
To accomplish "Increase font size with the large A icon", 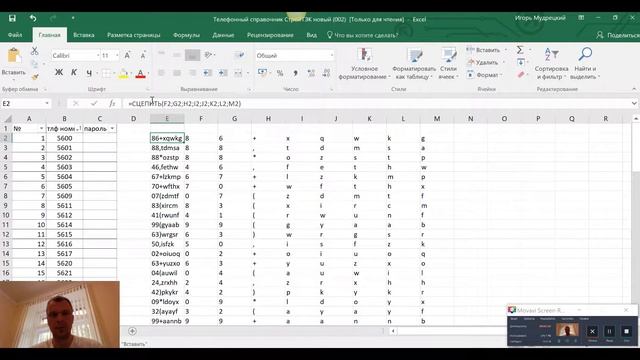I will tap(127, 55).
